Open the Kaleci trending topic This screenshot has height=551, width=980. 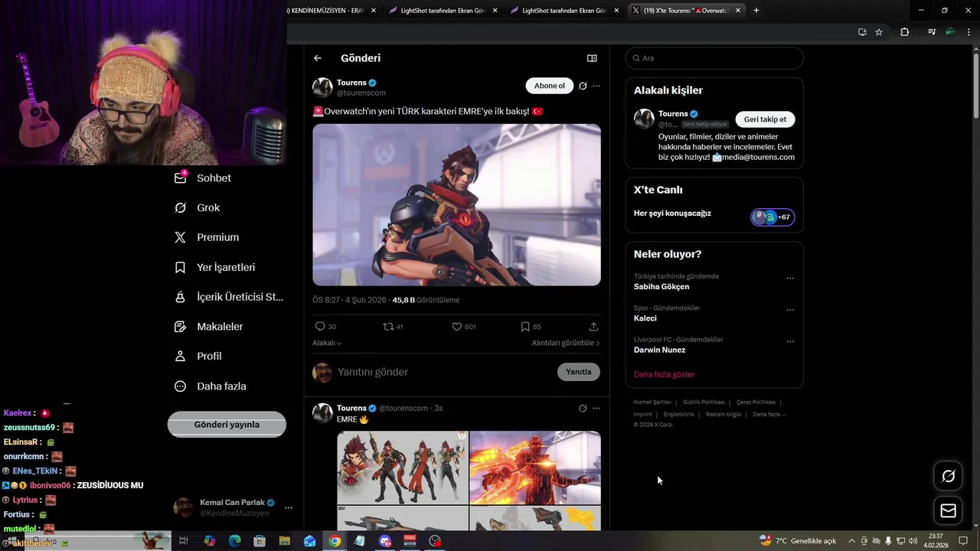pyautogui.click(x=645, y=318)
